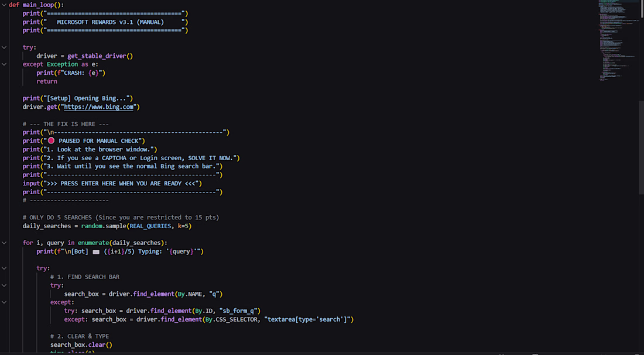This screenshot has height=355, width=644.
Task: Fold the try block after the Bot print
Action: point(4,268)
